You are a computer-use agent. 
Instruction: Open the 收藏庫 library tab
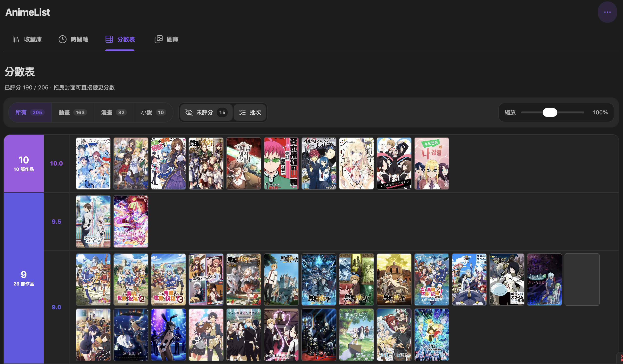click(27, 39)
